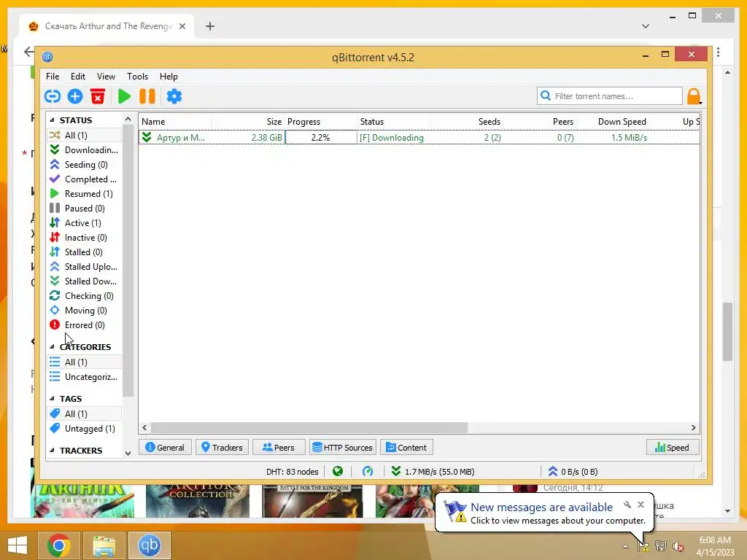Click the 2.2% progress bar
747x560 pixels.
point(321,138)
